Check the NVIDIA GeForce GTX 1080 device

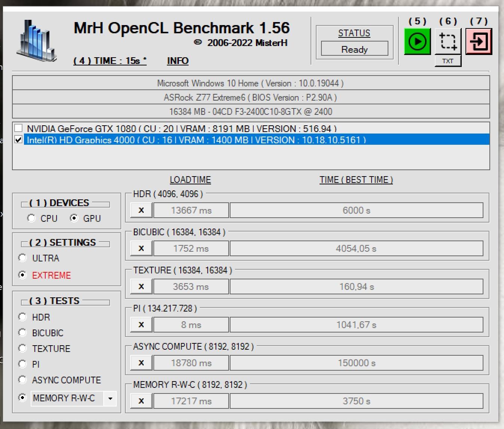tap(18, 128)
